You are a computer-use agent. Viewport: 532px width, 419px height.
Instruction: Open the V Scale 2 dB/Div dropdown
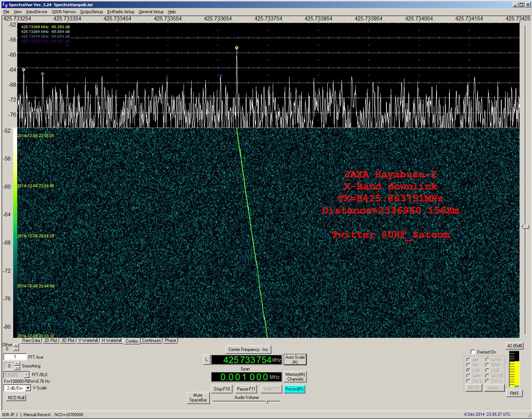(x=17, y=388)
